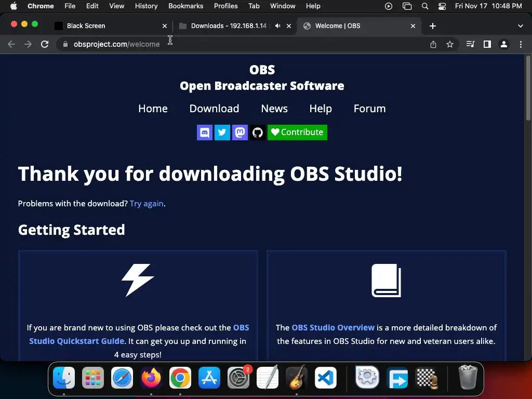This screenshot has width=532, height=399.
Task: Launch Safari from the Dock
Action: (122, 378)
